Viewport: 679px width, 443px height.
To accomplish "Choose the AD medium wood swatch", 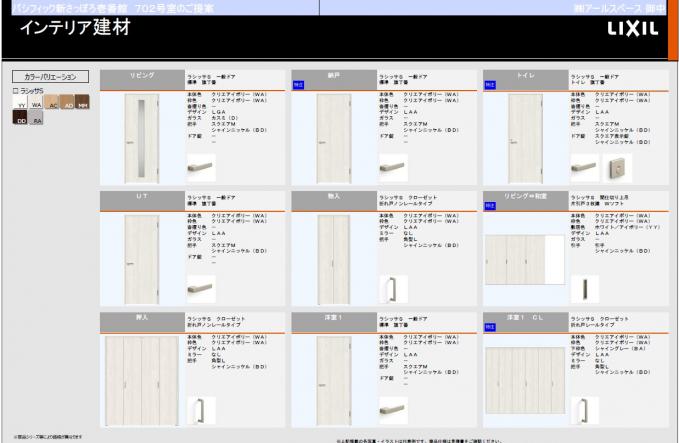I will (67, 102).
